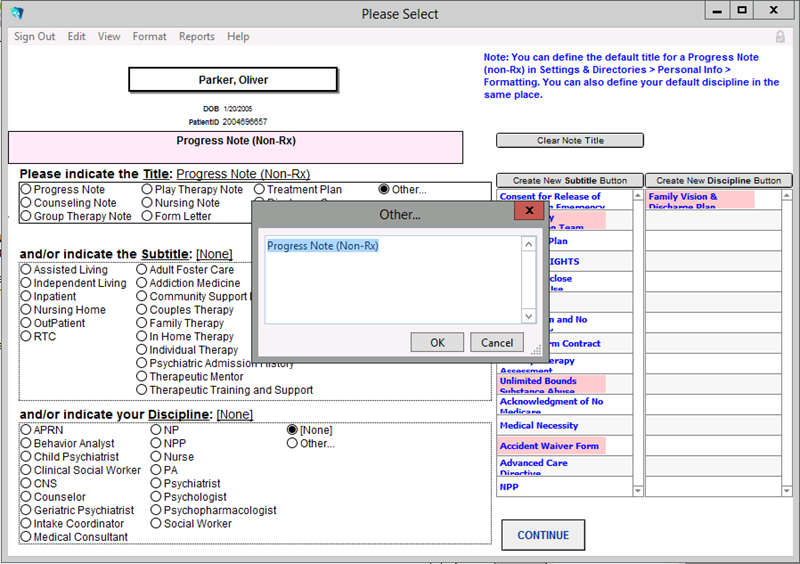
Task: Click Sign Out in the menu bar
Action: tap(35, 37)
